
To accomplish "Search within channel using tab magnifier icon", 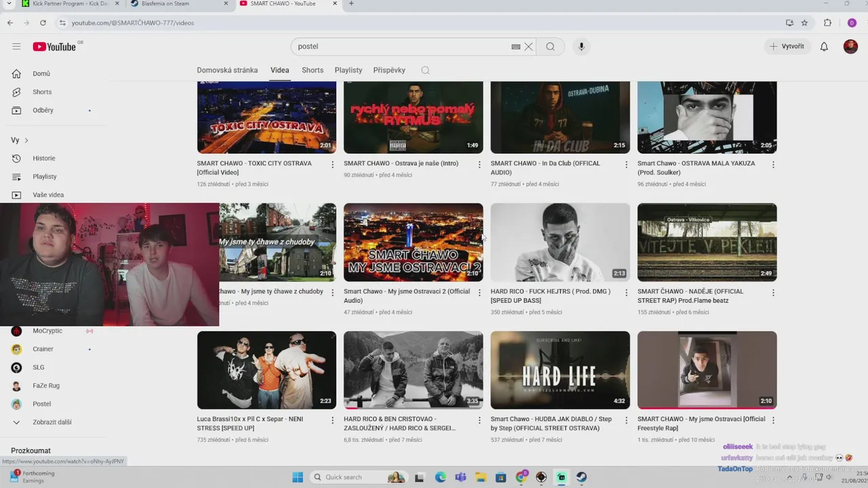I will tap(425, 70).
